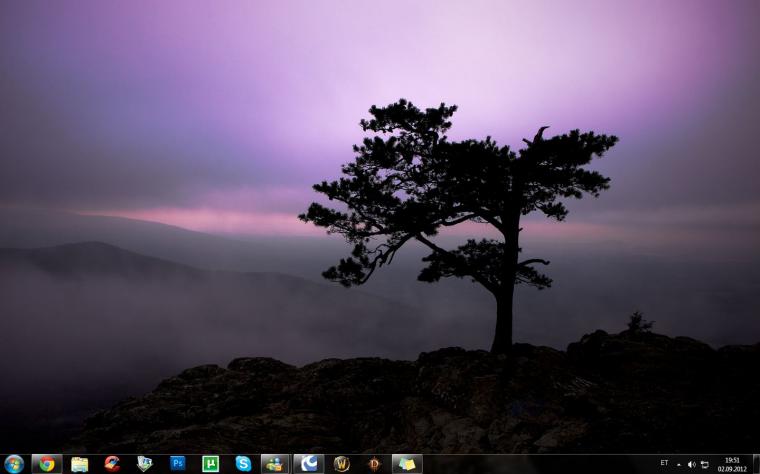Launch Photoshop from the taskbar
This screenshot has height=474, width=760.
177,464
